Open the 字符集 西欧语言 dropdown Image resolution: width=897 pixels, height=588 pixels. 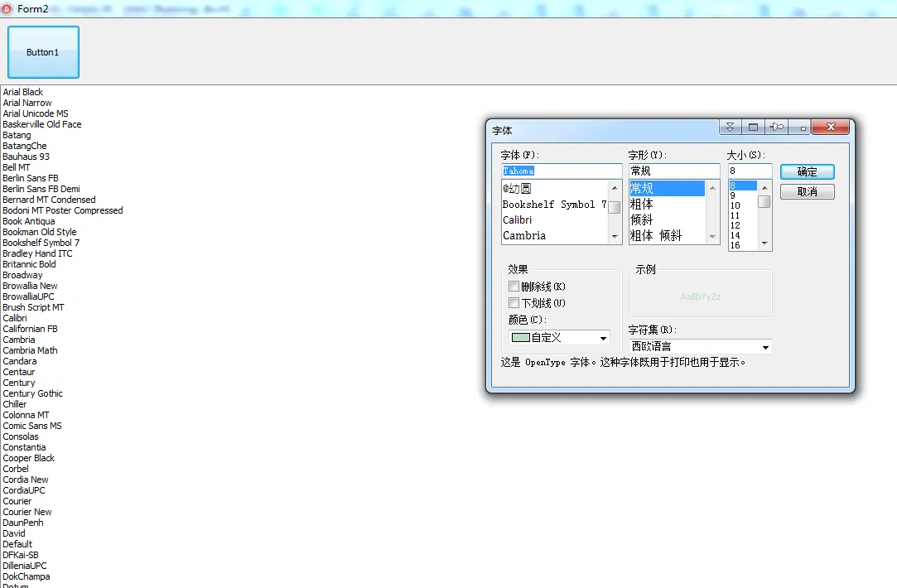765,347
